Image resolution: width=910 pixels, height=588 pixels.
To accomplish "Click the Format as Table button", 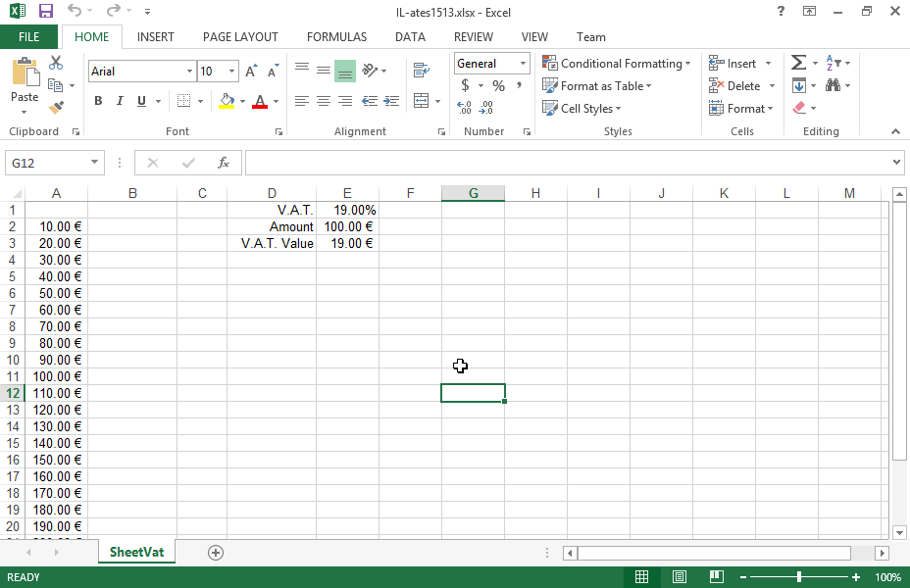I will [x=596, y=86].
